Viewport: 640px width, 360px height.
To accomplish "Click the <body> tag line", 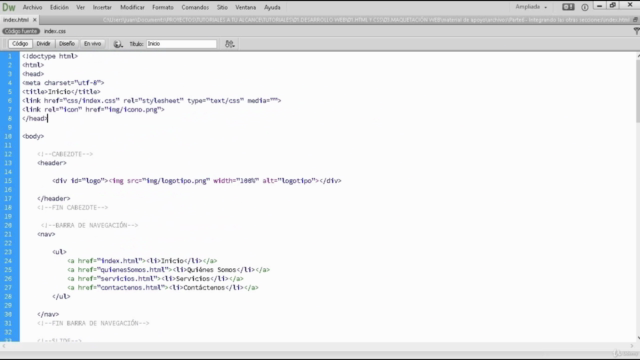I will tap(33, 136).
